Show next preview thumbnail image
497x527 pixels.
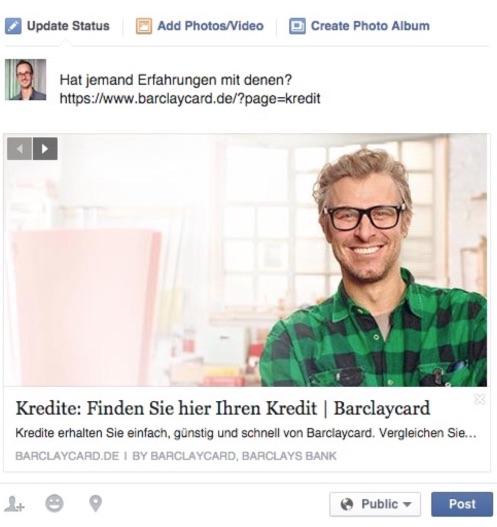(x=45, y=149)
